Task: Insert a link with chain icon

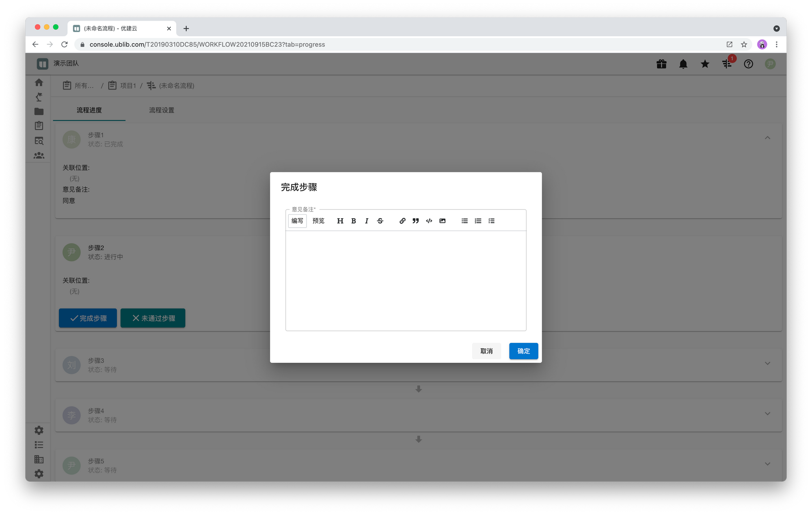Action: pos(402,221)
